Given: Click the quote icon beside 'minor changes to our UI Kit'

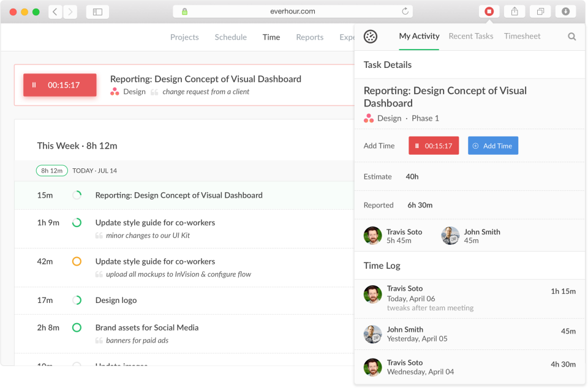Looking at the screenshot, I should click(x=99, y=236).
